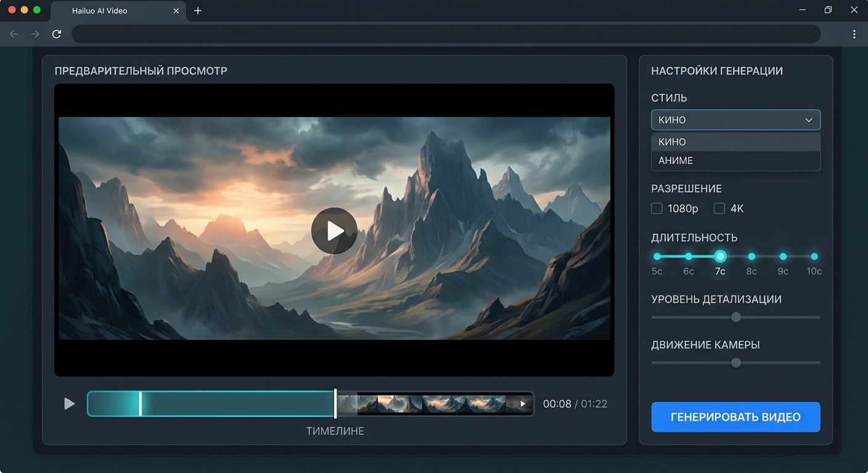Click the mountain landscape video preview
The image size is (868, 473).
coord(334,228)
